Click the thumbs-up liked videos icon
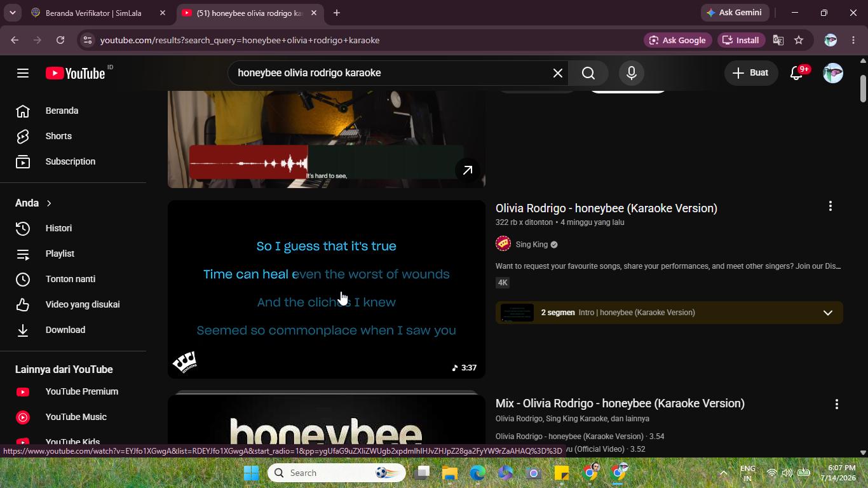This screenshot has width=868, height=488. tap(23, 304)
